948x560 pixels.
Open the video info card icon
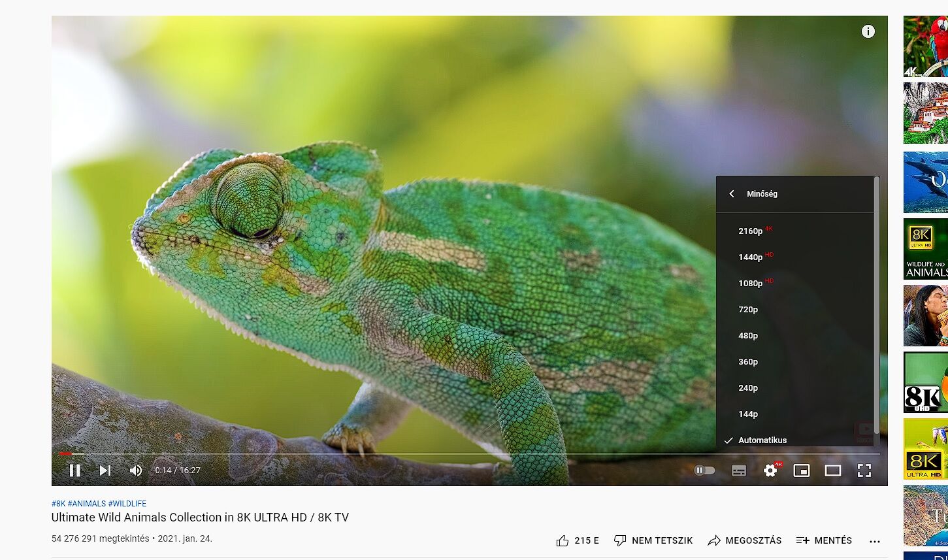868,31
